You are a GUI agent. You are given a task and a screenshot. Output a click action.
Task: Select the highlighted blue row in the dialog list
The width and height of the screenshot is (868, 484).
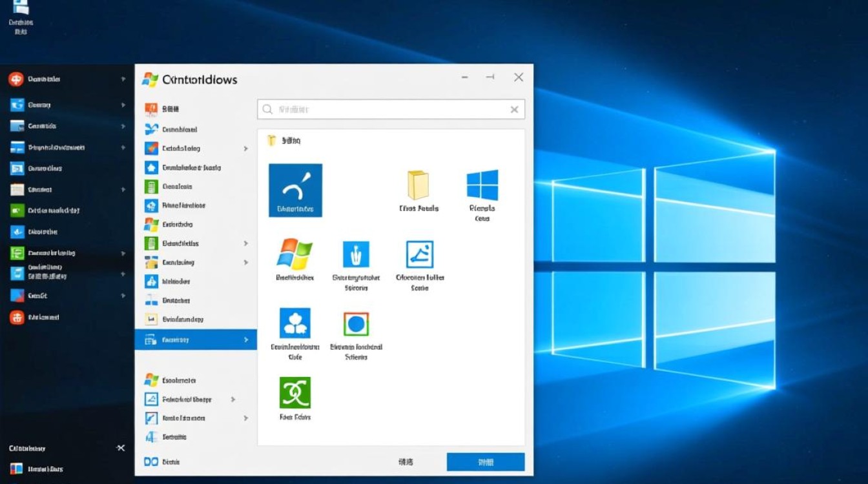click(196, 339)
